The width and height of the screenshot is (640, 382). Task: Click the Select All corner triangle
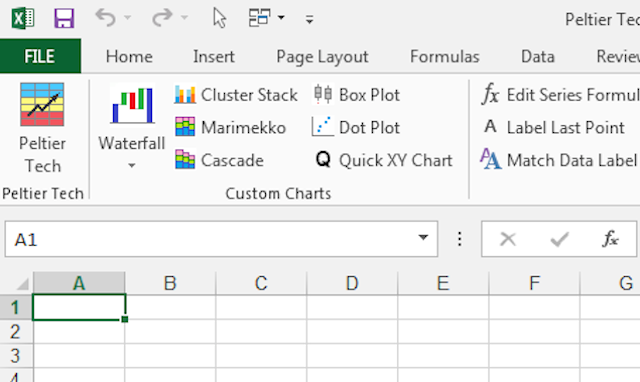pos(22,283)
